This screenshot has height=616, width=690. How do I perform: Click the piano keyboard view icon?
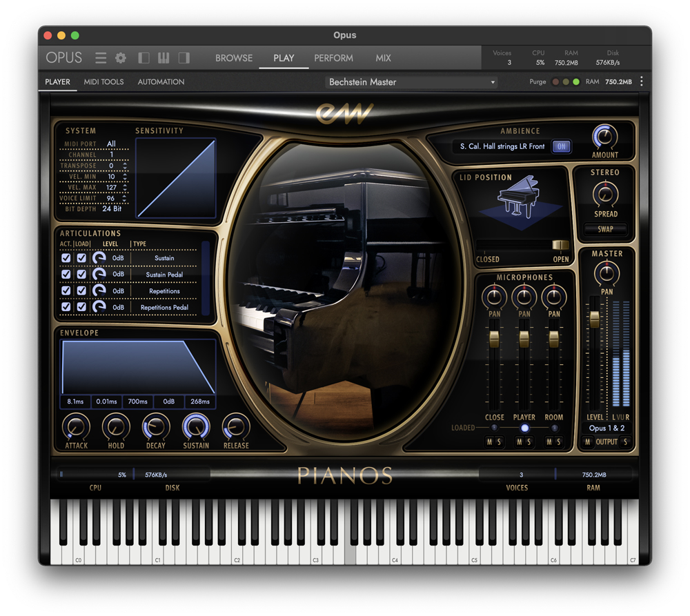pos(164,58)
